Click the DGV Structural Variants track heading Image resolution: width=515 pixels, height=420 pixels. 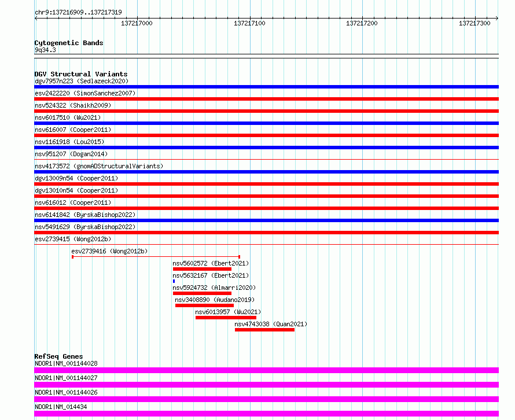coord(81,74)
